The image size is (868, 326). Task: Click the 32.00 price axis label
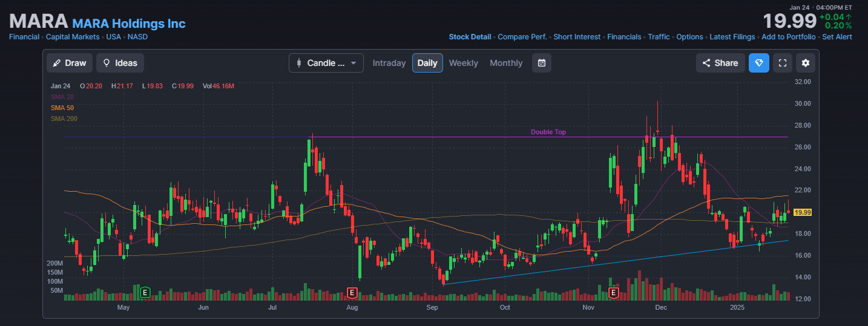point(803,82)
